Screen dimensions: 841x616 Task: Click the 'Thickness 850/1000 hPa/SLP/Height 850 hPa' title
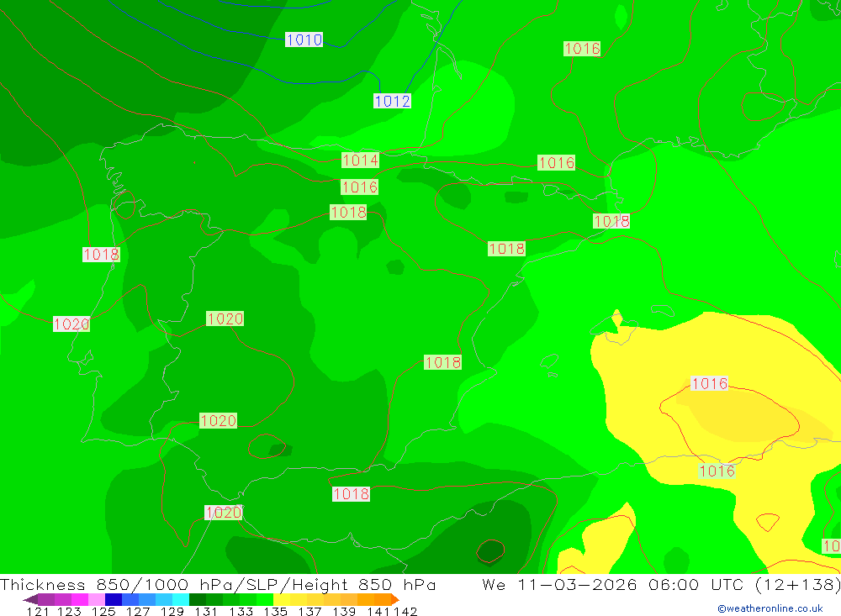(218, 584)
